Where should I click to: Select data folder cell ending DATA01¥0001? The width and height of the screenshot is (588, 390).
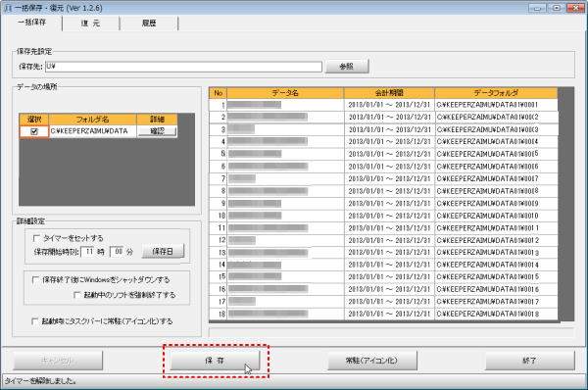coord(496,105)
